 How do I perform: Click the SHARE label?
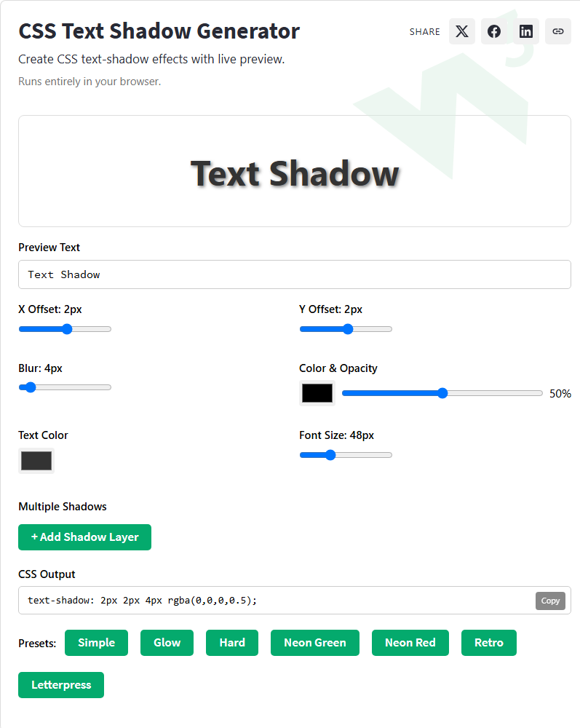pos(424,32)
